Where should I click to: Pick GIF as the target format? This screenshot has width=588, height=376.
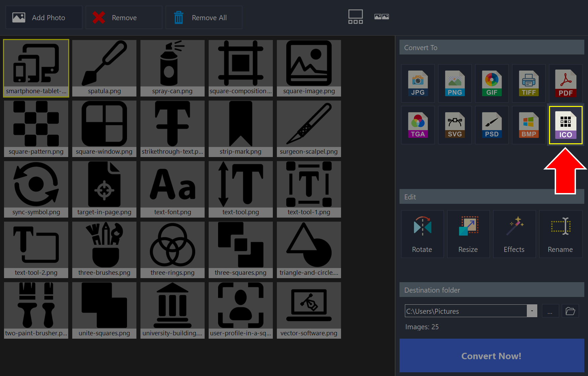(492, 83)
